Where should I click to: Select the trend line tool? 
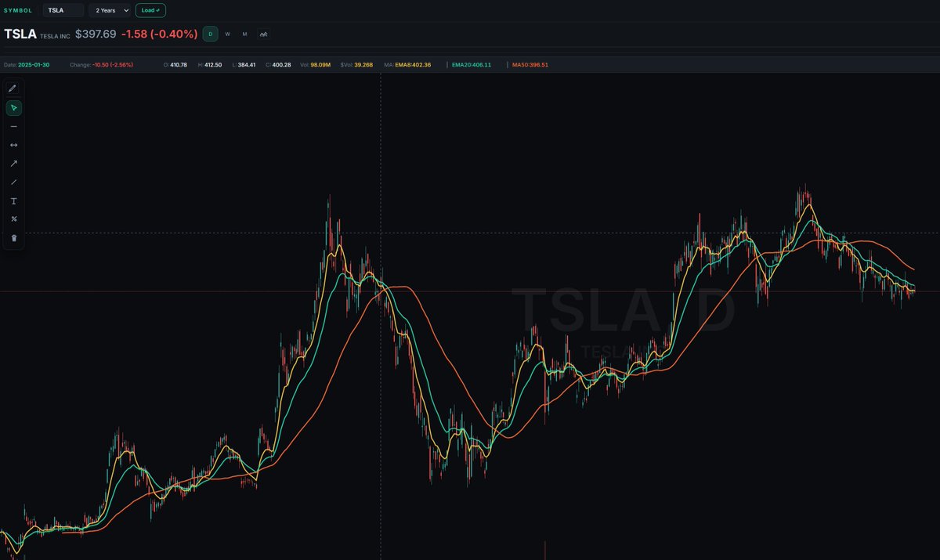pos(13,182)
